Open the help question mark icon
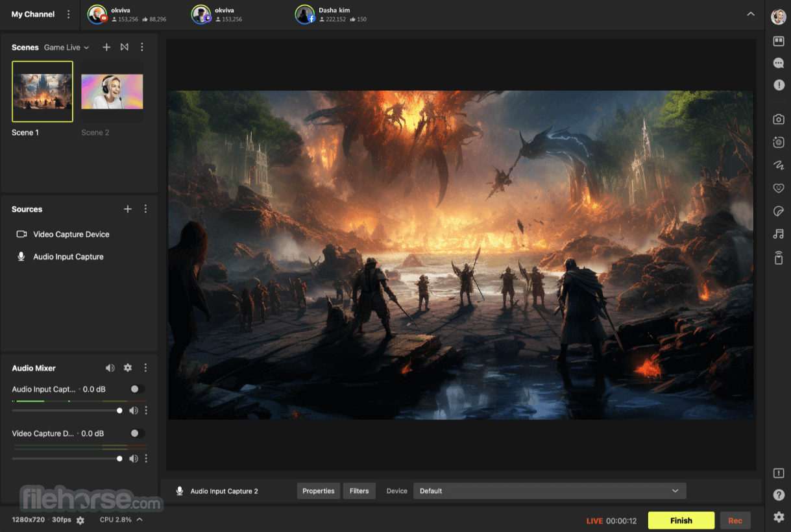Image resolution: width=791 pixels, height=532 pixels. coord(779,495)
